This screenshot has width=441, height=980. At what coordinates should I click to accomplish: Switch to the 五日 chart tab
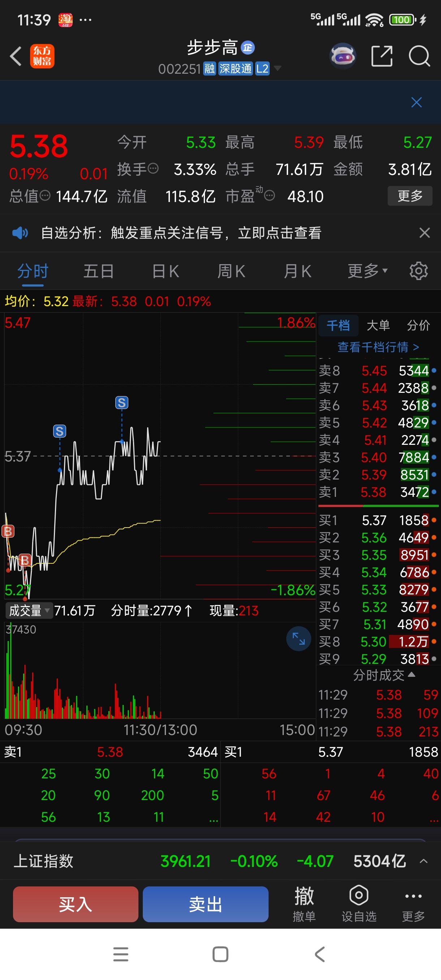click(x=99, y=271)
